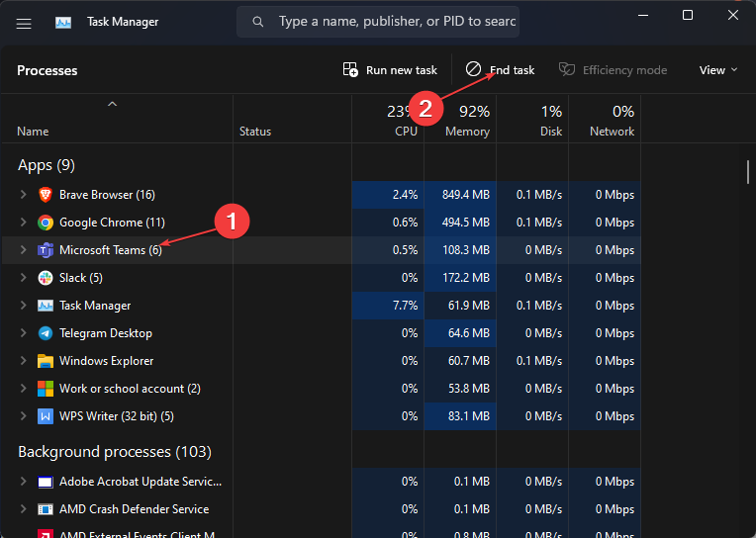Sort processes by Status column
This screenshot has width=756, height=538.
tap(255, 132)
